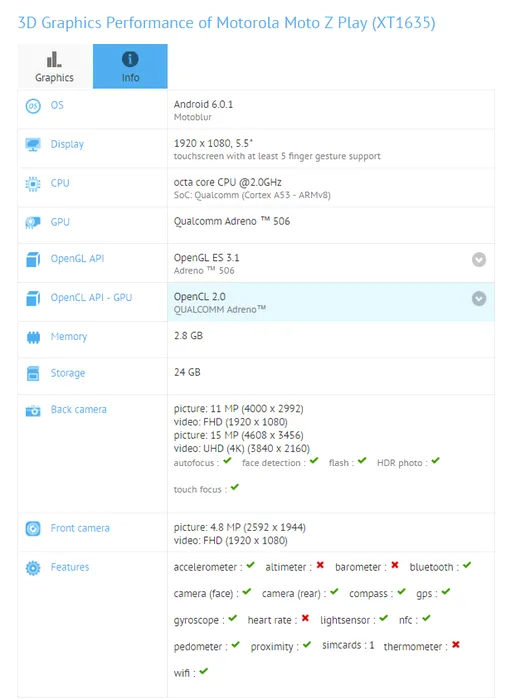Viewport: 511px width, 700px height.
Task: Click the Storage label
Action: (x=68, y=373)
